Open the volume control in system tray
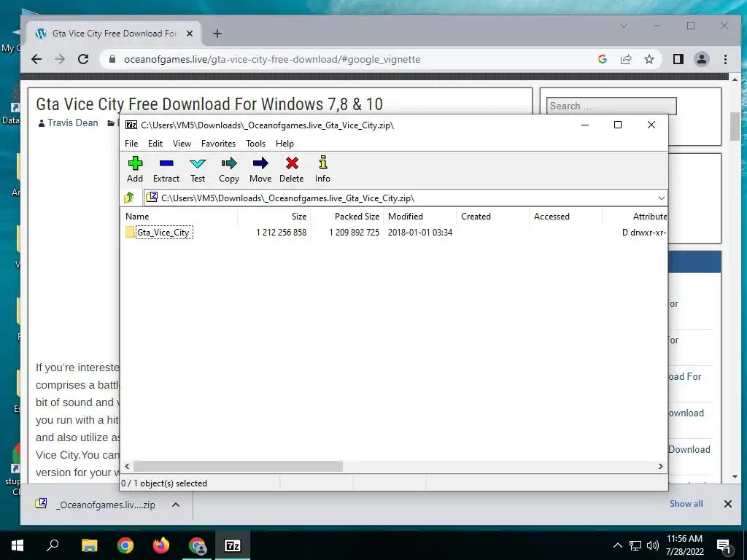 653,545
